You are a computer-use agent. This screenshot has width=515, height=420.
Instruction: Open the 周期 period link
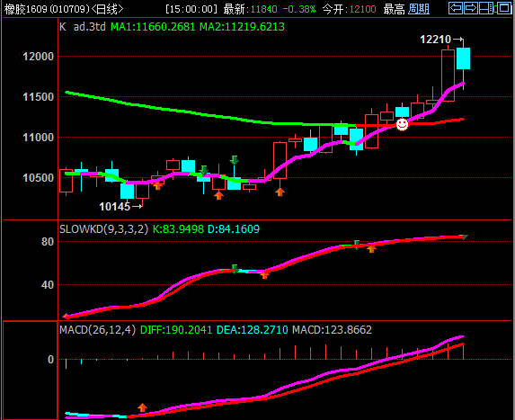click(419, 9)
